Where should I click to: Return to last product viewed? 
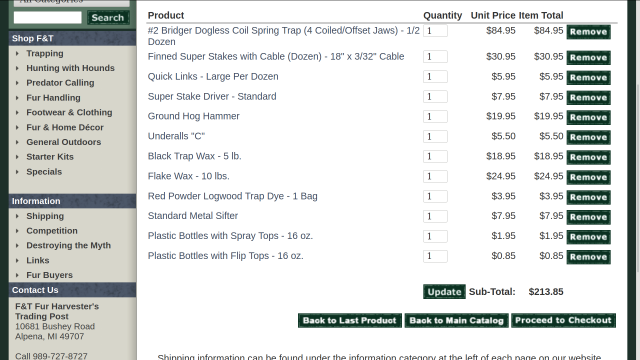350,320
